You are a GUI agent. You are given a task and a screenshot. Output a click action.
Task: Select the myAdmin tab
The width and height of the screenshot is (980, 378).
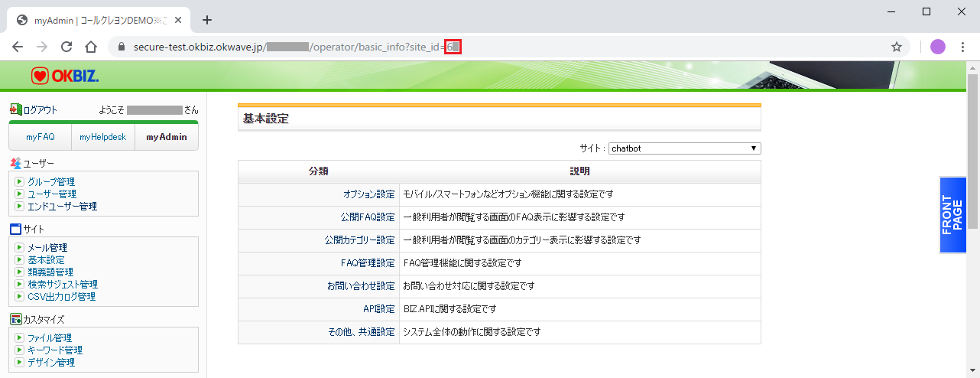(167, 137)
